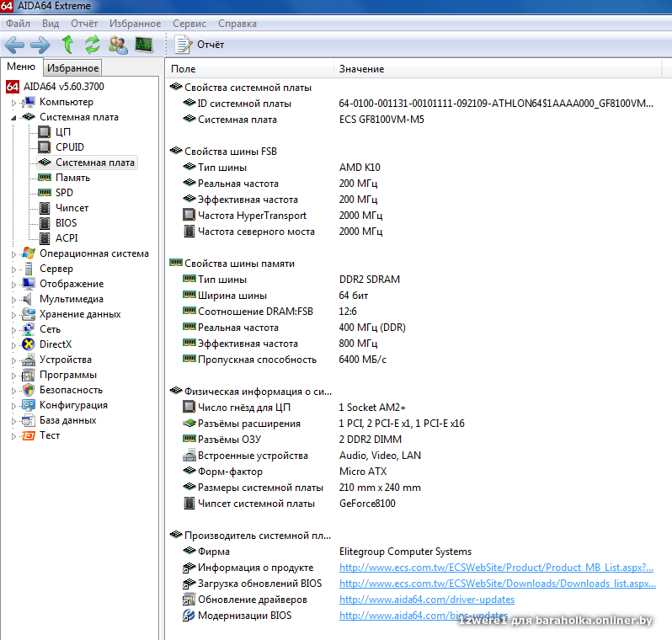Open the Отчёт menu in menu bar
672x640 pixels.
[x=84, y=24]
